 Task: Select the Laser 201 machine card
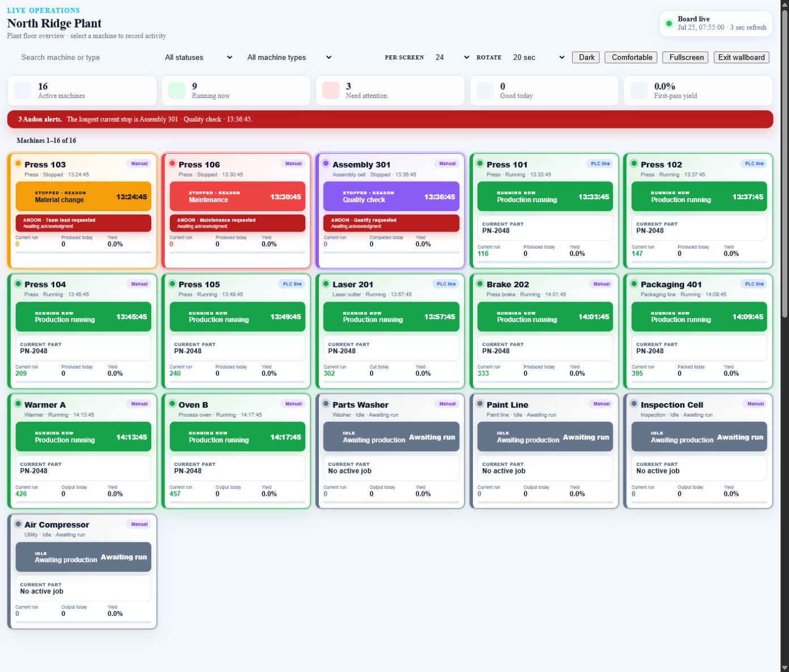click(390, 331)
